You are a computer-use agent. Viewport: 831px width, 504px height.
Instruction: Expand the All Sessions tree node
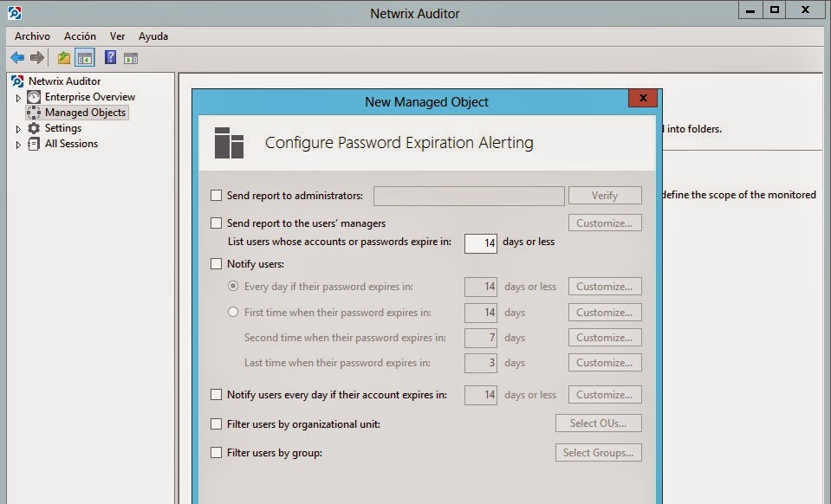19,145
